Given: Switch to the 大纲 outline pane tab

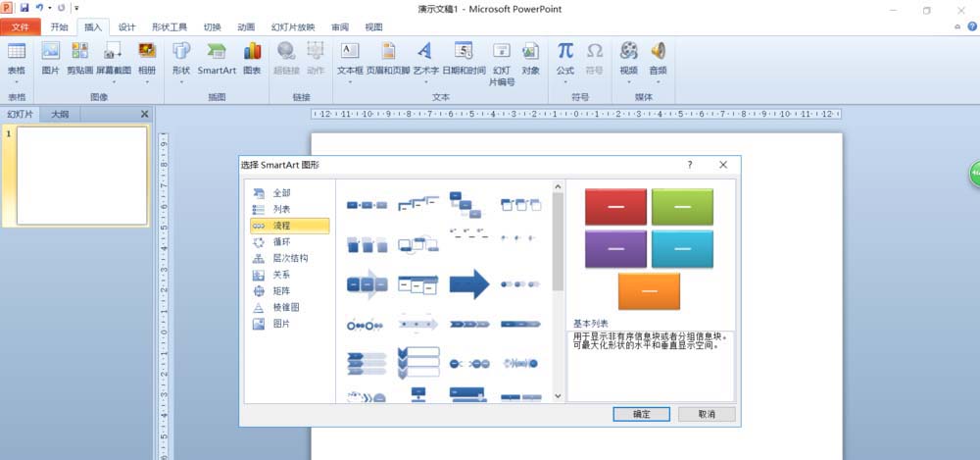Looking at the screenshot, I should point(60,114).
